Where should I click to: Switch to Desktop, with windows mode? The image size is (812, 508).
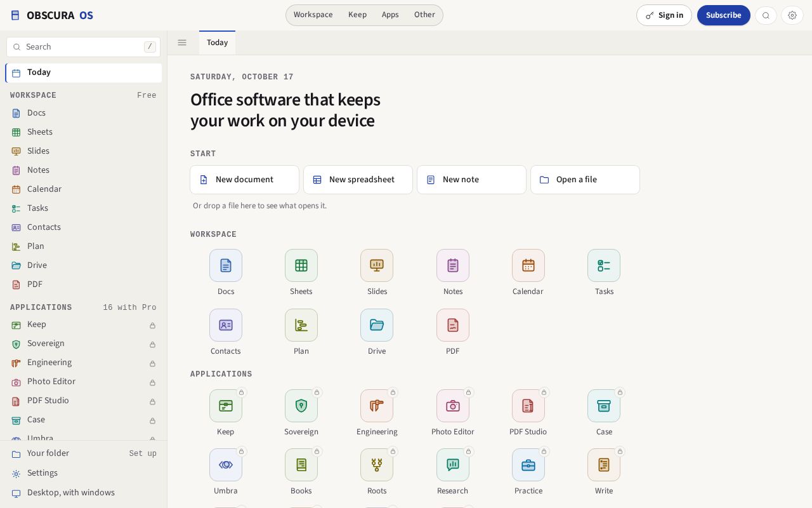[x=83, y=493]
